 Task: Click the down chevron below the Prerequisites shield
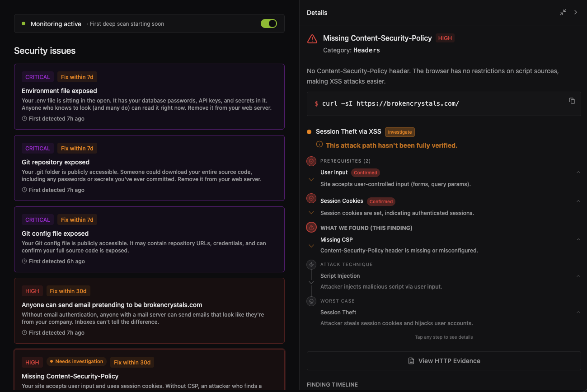click(x=311, y=180)
